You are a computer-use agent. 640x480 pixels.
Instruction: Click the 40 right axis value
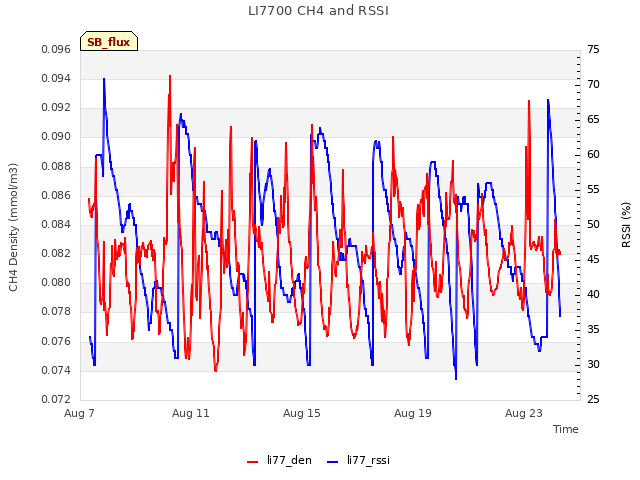(x=593, y=295)
